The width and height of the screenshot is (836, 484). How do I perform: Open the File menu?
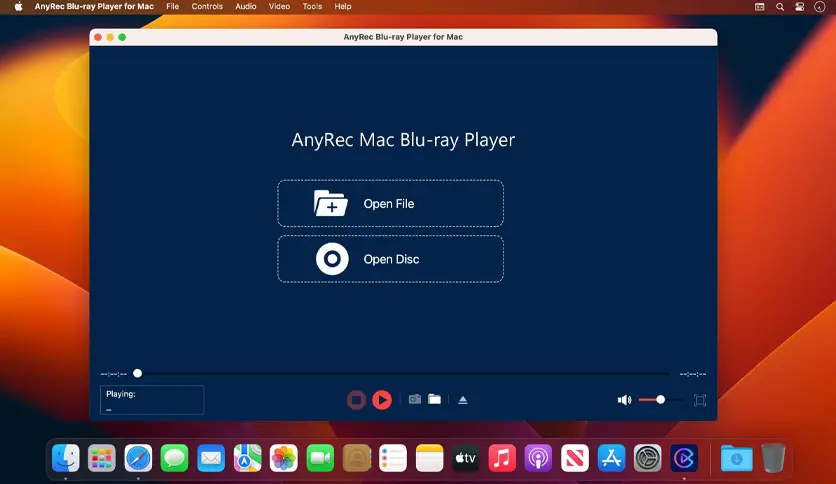pos(173,6)
